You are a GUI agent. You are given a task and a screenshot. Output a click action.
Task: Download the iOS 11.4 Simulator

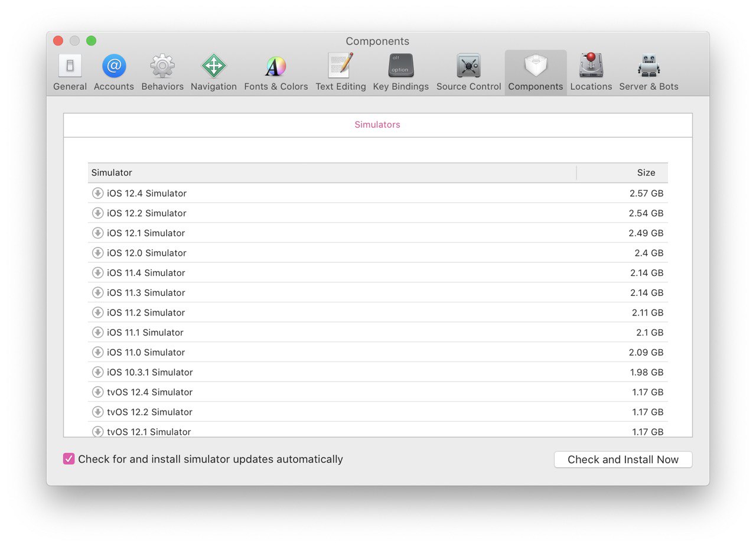click(97, 273)
